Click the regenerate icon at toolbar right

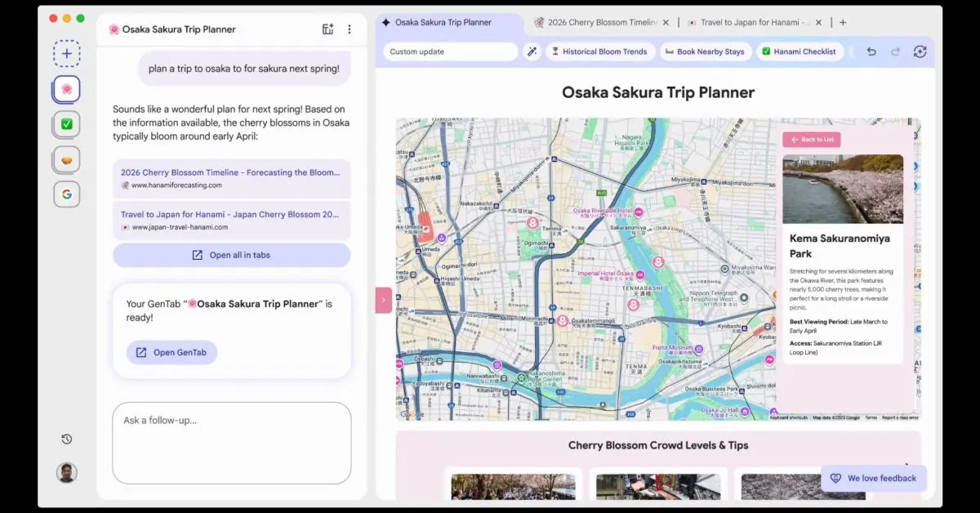(920, 51)
